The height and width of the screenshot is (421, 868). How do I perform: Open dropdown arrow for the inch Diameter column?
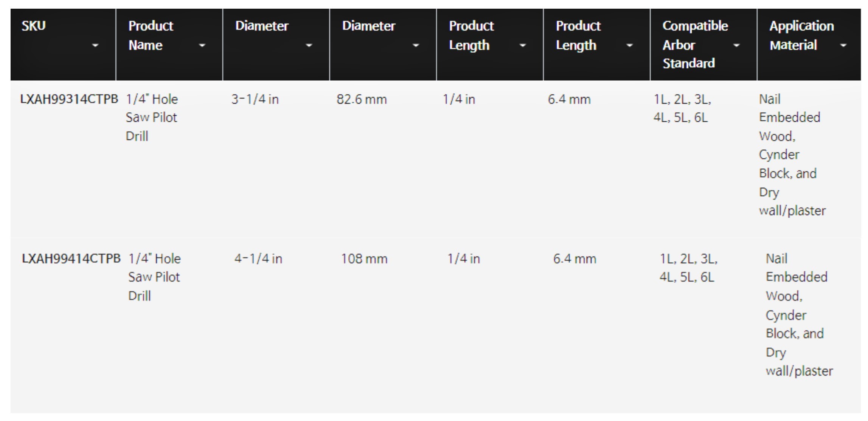pos(309,46)
